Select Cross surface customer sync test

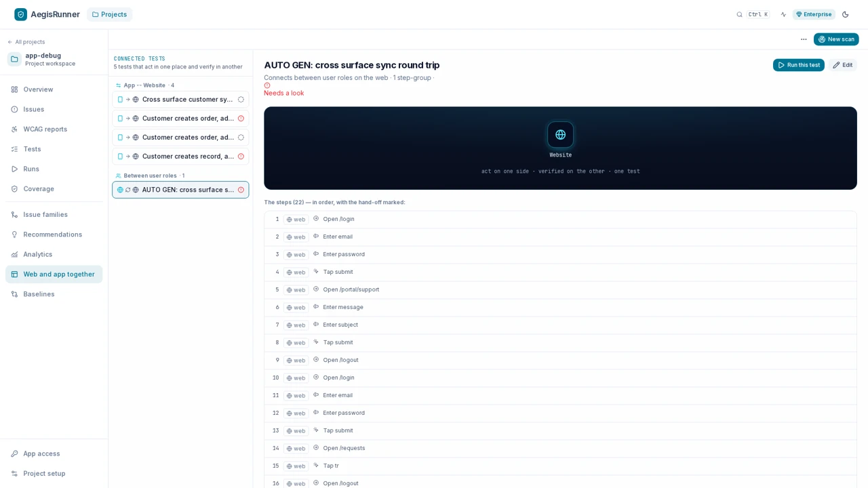(x=180, y=100)
